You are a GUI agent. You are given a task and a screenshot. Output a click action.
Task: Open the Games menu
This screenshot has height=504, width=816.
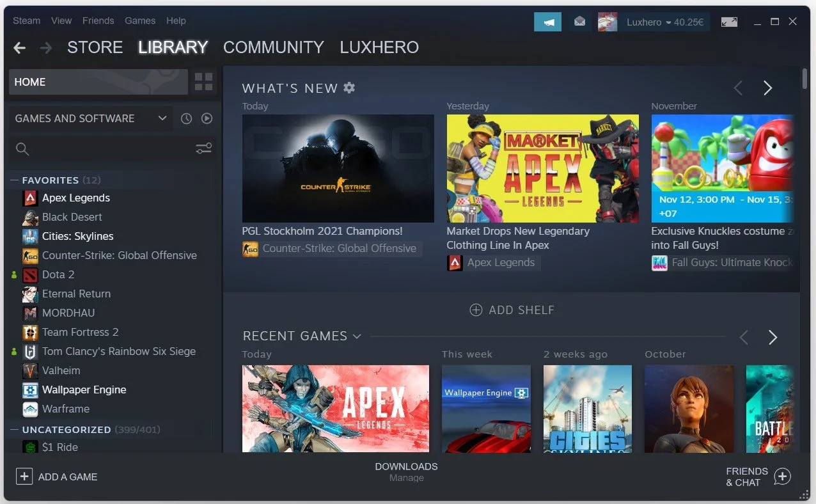click(x=140, y=20)
